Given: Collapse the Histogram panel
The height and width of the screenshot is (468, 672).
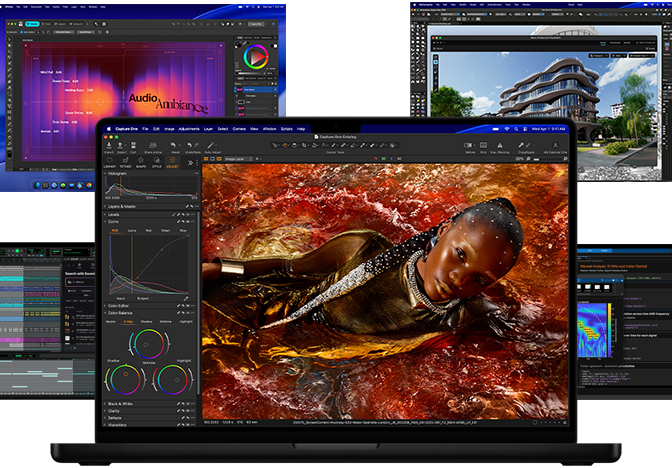Looking at the screenshot, I should [106, 174].
